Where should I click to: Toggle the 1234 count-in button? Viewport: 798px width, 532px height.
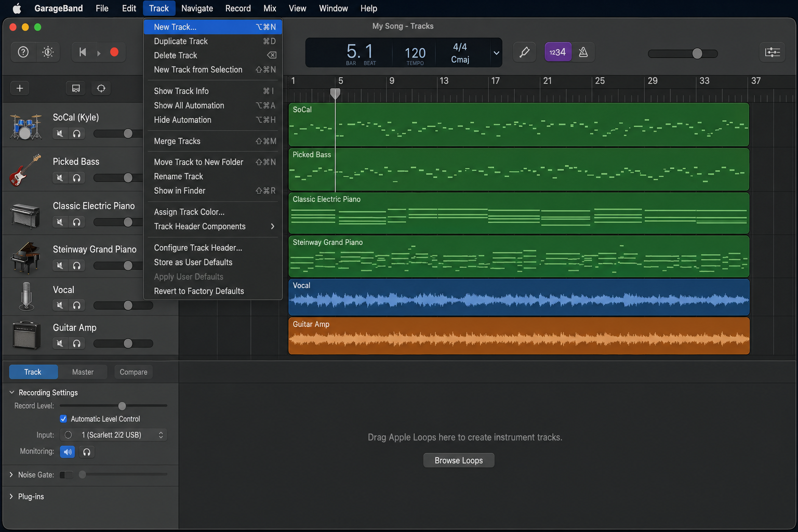point(558,52)
